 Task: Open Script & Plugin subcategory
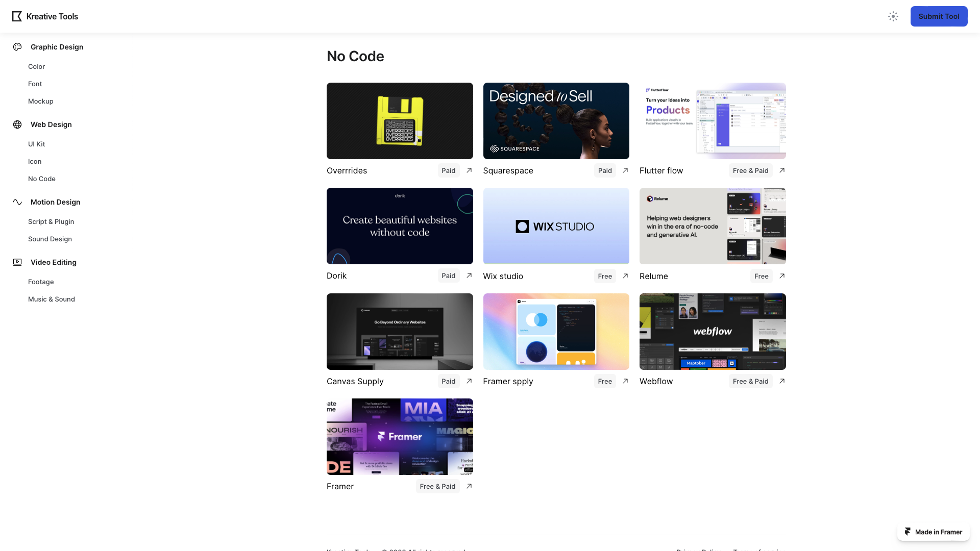(51, 221)
